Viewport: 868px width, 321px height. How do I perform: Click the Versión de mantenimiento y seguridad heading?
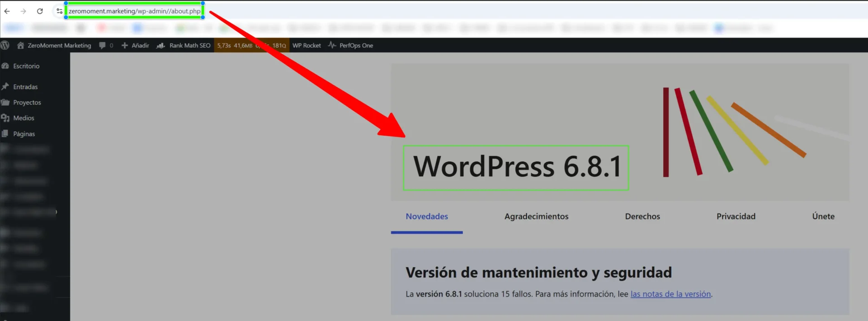pos(538,273)
